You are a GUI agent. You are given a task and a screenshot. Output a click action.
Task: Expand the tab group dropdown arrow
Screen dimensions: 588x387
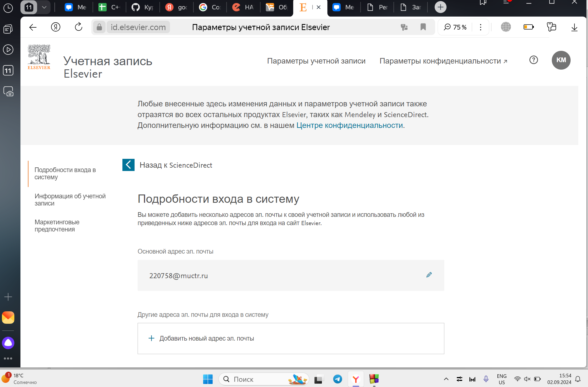click(x=44, y=7)
